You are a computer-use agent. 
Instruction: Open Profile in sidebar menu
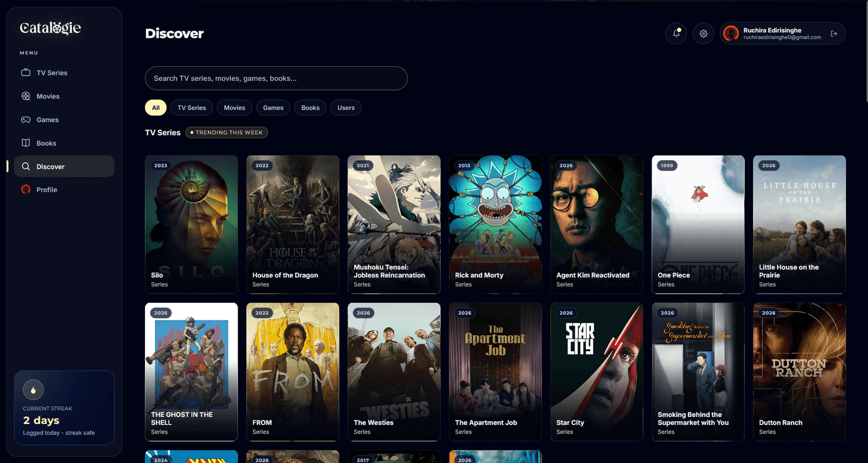pyautogui.click(x=64, y=189)
